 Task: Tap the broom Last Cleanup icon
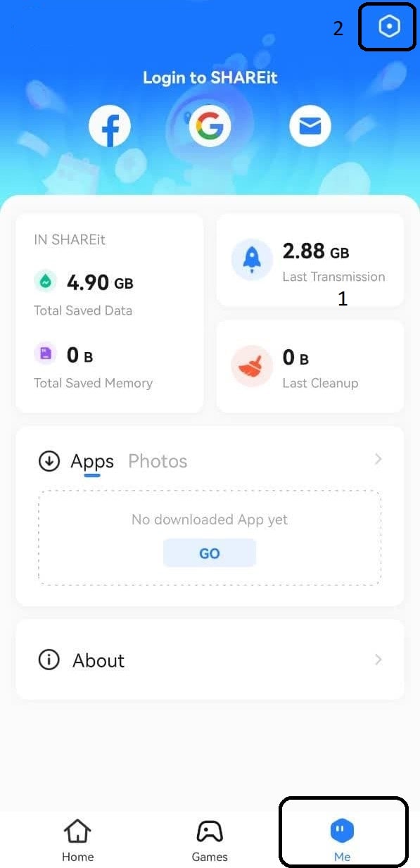coord(252,366)
